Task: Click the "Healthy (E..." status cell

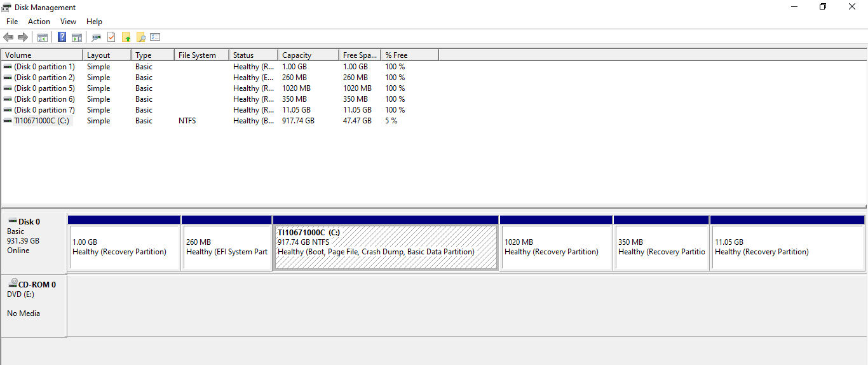Action: click(254, 78)
